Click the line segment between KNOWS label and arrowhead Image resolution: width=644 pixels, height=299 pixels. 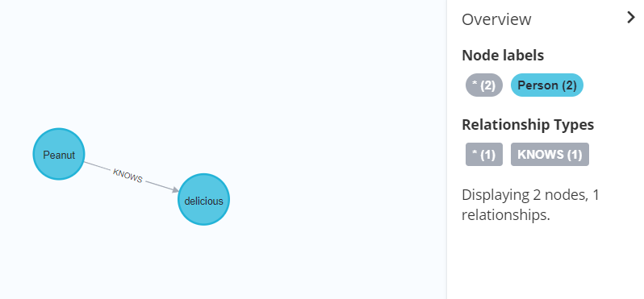158,185
